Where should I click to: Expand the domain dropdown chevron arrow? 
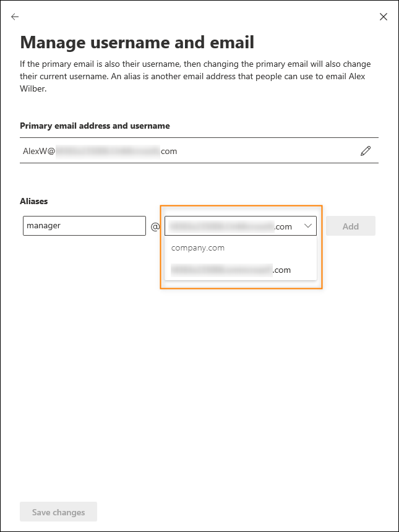pyautogui.click(x=307, y=226)
